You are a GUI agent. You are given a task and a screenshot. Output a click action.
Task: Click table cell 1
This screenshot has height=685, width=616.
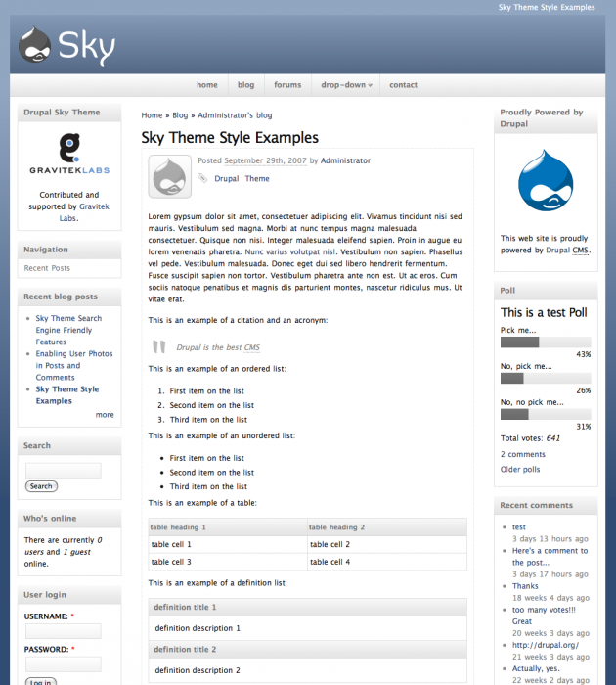point(228,544)
